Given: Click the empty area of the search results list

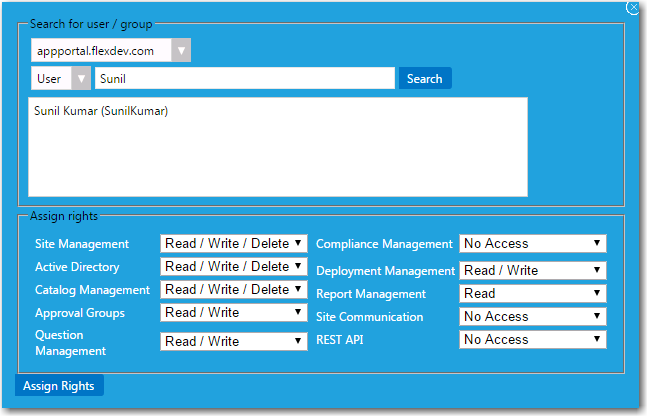Looking at the screenshot, I should tap(277, 160).
